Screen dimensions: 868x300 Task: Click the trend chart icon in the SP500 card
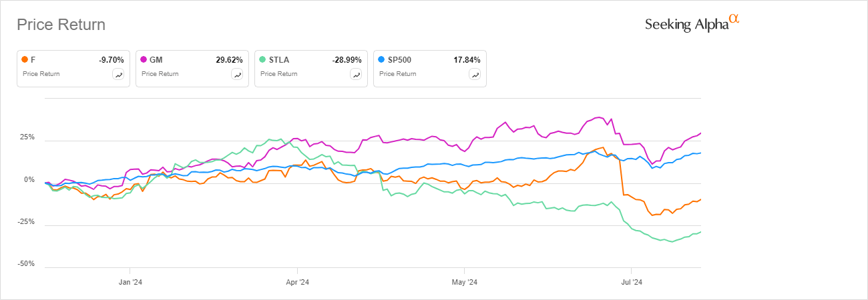(475, 75)
